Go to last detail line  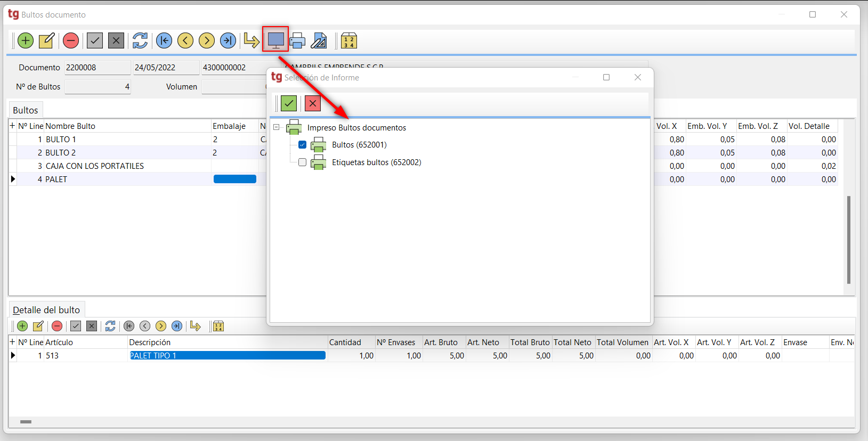tap(177, 326)
